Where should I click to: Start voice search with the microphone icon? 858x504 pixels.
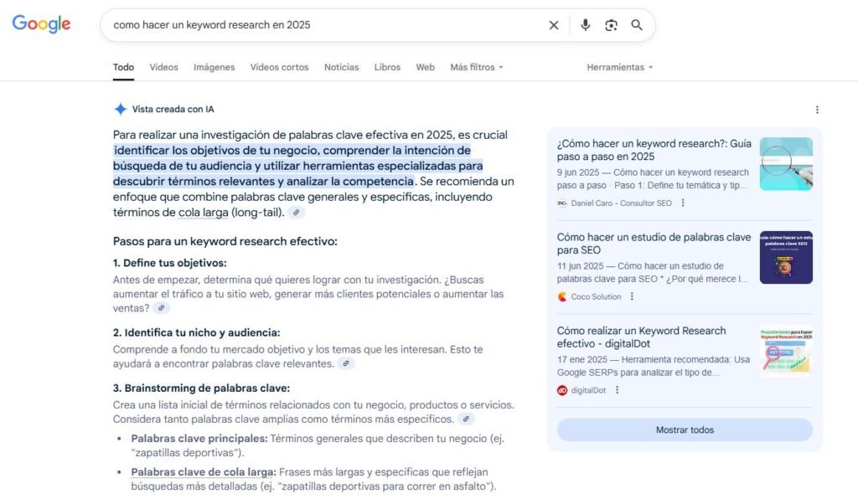(585, 25)
